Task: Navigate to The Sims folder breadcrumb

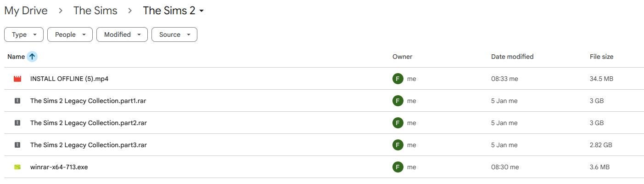Action: pyautogui.click(x=95, y=11)
